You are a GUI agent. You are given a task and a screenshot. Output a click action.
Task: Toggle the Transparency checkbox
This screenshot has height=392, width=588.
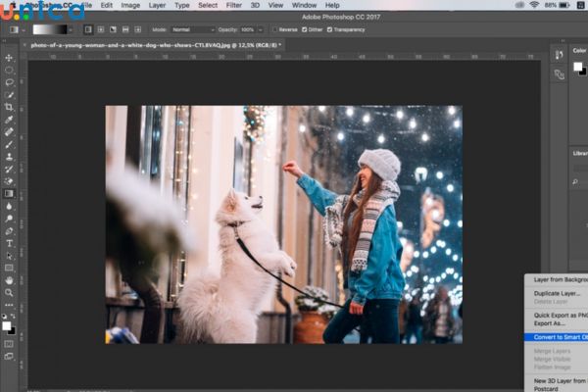pyautogui.click(x=329, y=29)
